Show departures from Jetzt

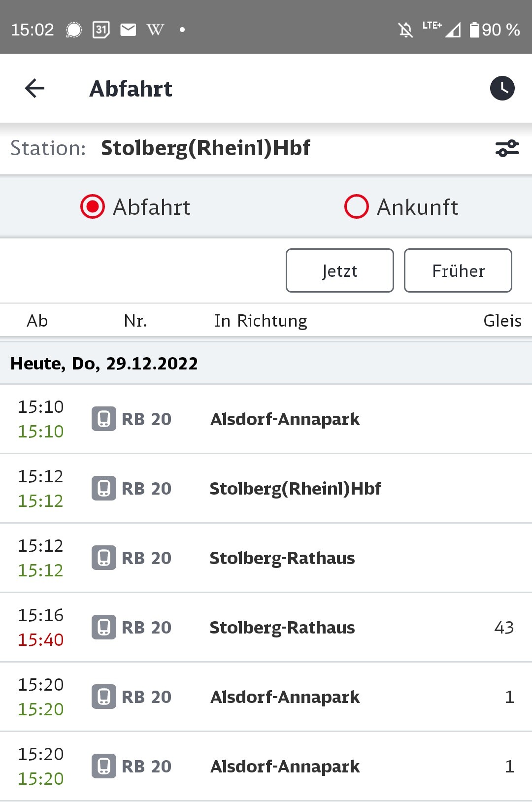pyautogui.click(x=340, y=270)
